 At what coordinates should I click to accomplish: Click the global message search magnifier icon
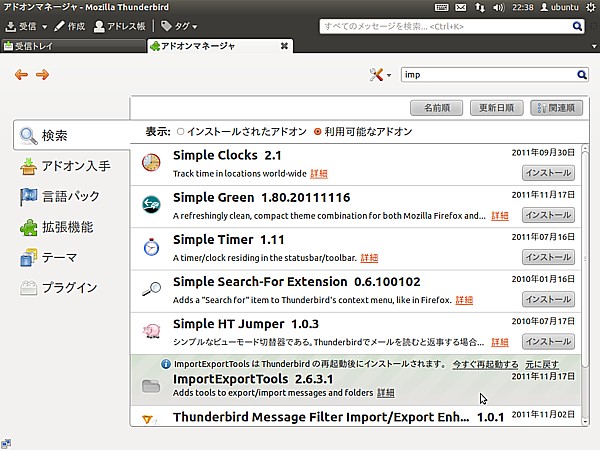coord(577,26)
